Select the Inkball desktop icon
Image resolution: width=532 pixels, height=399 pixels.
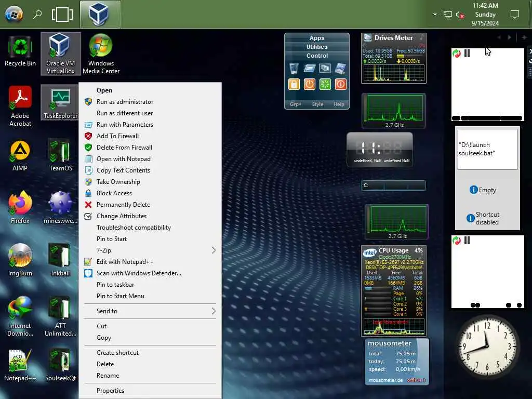tap(60, 260)
